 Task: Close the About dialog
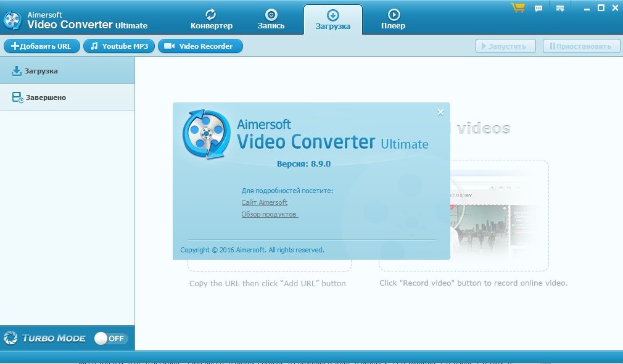440,112
